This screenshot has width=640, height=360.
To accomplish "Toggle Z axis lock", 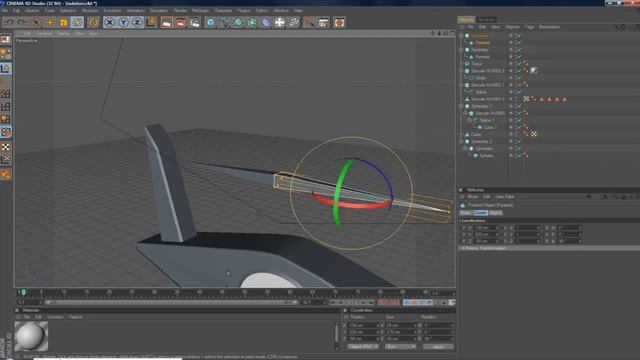I will coord(137,22).
